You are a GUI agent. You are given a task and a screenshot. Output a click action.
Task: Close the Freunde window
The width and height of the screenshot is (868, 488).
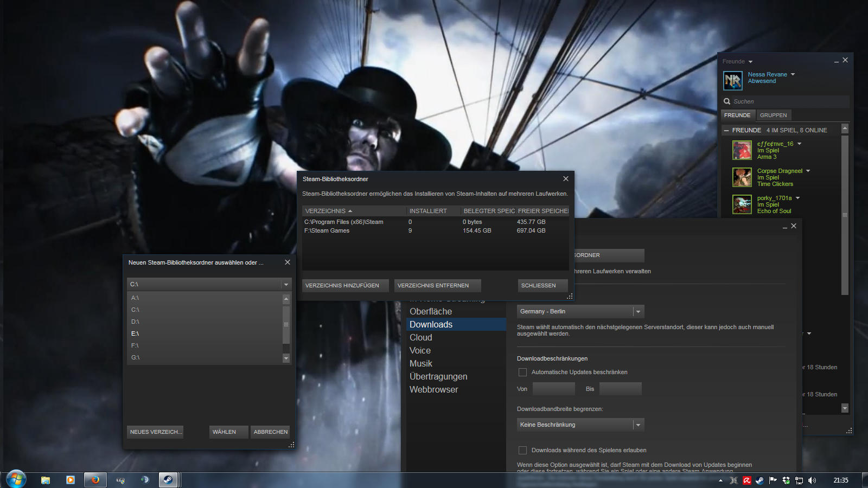[x=845, y=60]
